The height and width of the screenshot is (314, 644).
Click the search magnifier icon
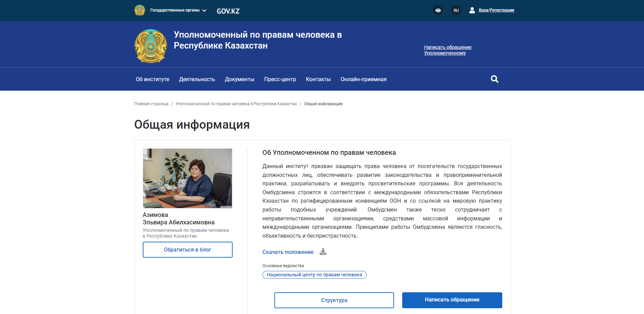[494, 79]
